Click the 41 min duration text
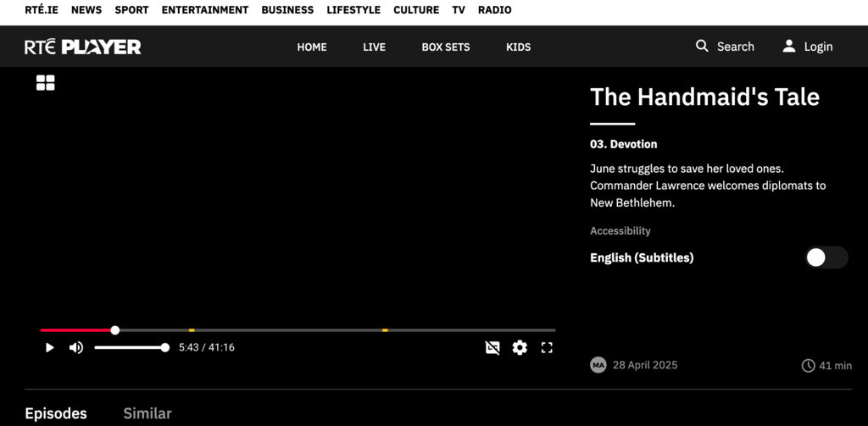This screenshot has height=426, width=868. [x=835, y=366]
